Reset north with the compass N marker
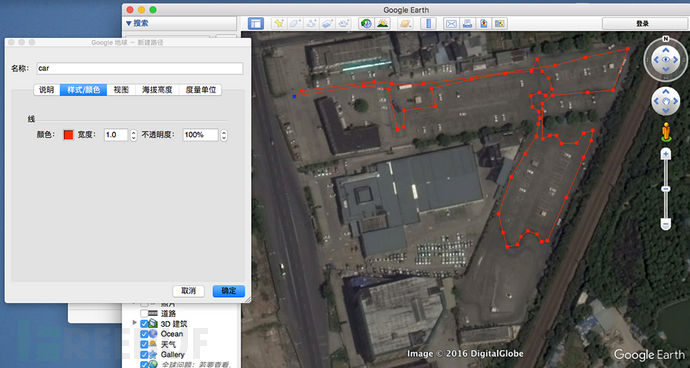690x368 pixels. pyautogui.click(x=665, y=38)
